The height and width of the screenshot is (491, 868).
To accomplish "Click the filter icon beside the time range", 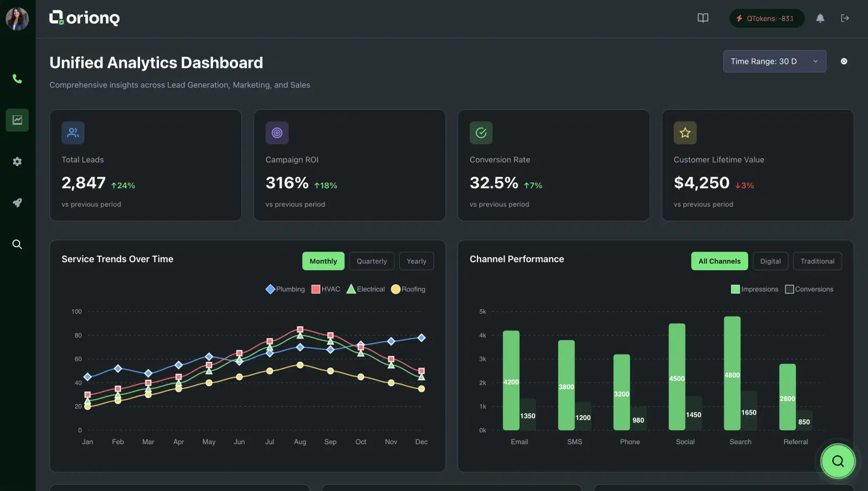I will [x=844, y=61].
